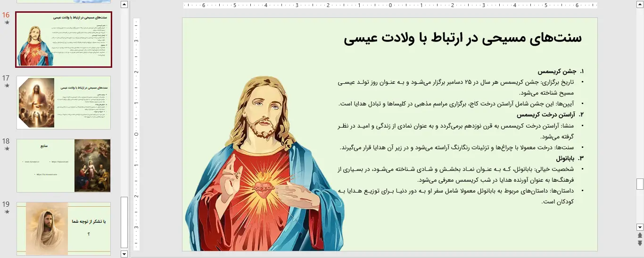Click the up arrow of the main slide scrollbar

(x=640, y=4)
